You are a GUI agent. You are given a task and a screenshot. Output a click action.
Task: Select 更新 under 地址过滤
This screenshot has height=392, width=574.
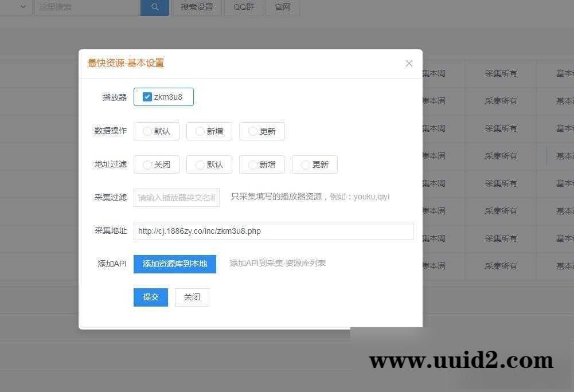(x=315, y=164)
